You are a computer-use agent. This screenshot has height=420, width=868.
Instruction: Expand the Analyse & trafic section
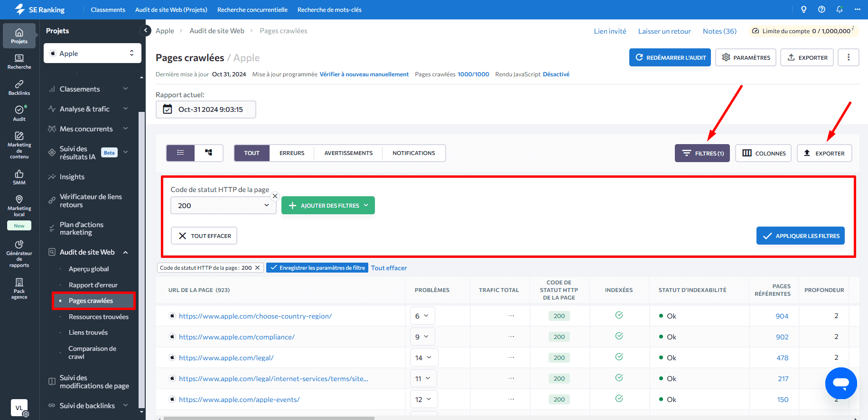point(126,109)
